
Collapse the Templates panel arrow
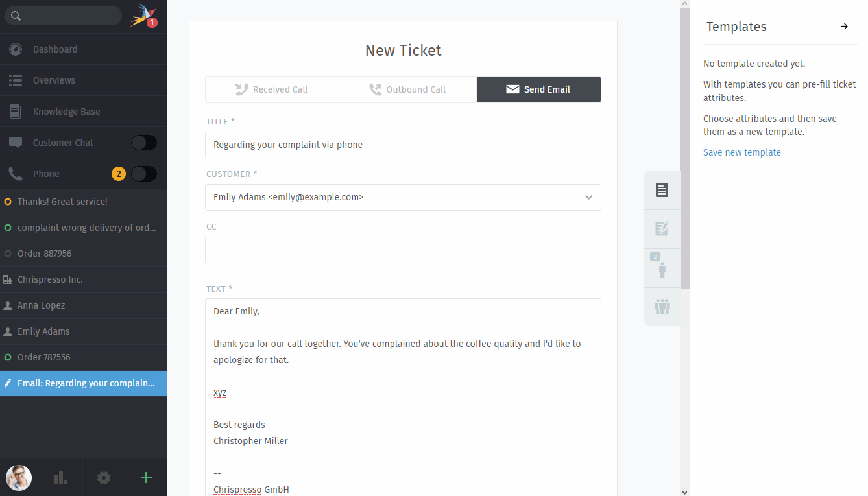[844, 27]
